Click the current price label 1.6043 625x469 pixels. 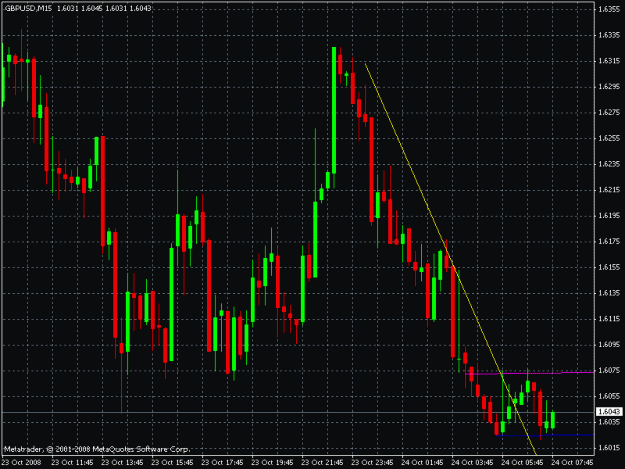coord(609,411)
